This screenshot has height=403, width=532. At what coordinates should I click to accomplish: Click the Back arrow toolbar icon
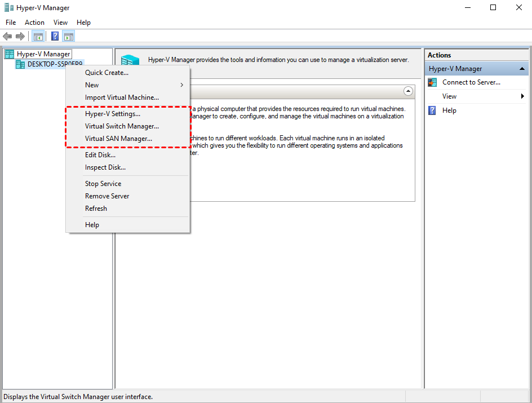[7, 36]
